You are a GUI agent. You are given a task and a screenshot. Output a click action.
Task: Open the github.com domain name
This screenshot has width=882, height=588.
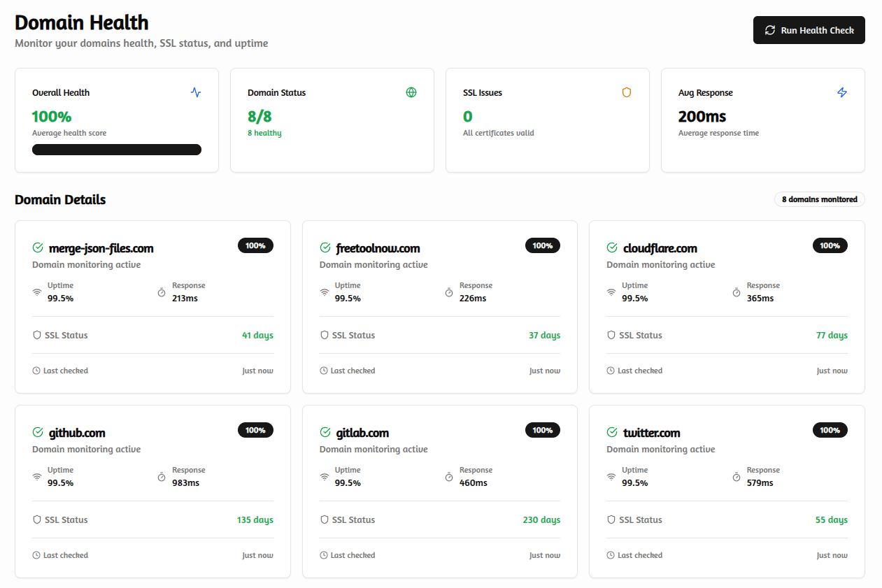77,433
